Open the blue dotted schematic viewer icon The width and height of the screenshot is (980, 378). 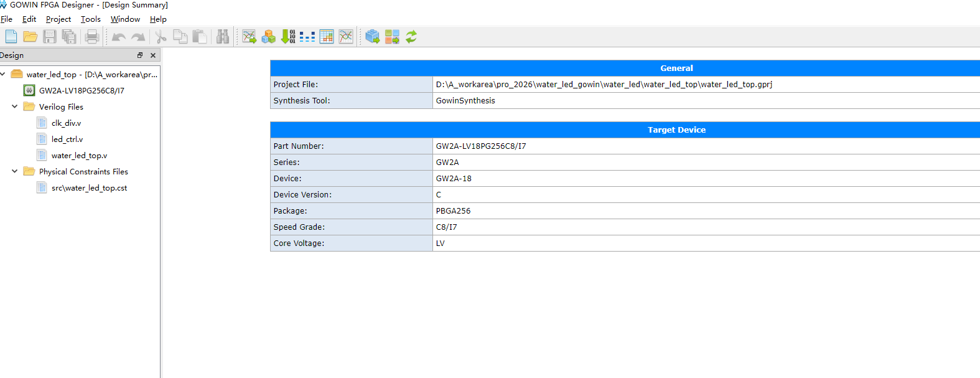[307, 37]
